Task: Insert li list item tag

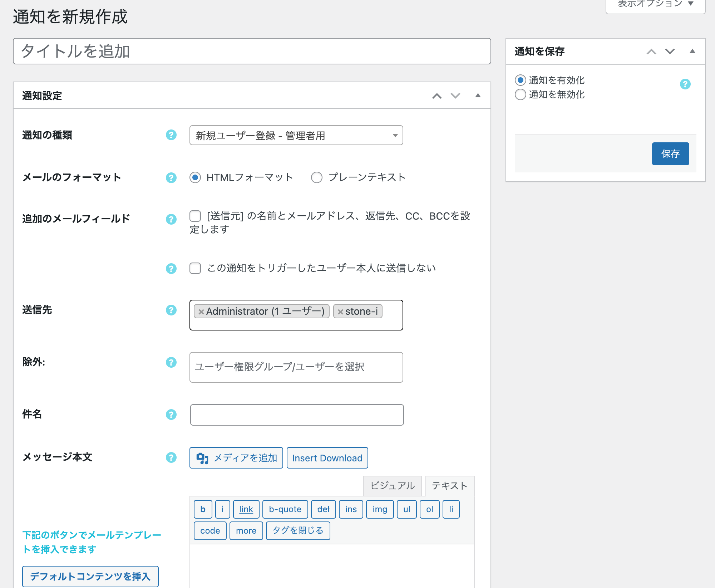Action: point(451,509)
